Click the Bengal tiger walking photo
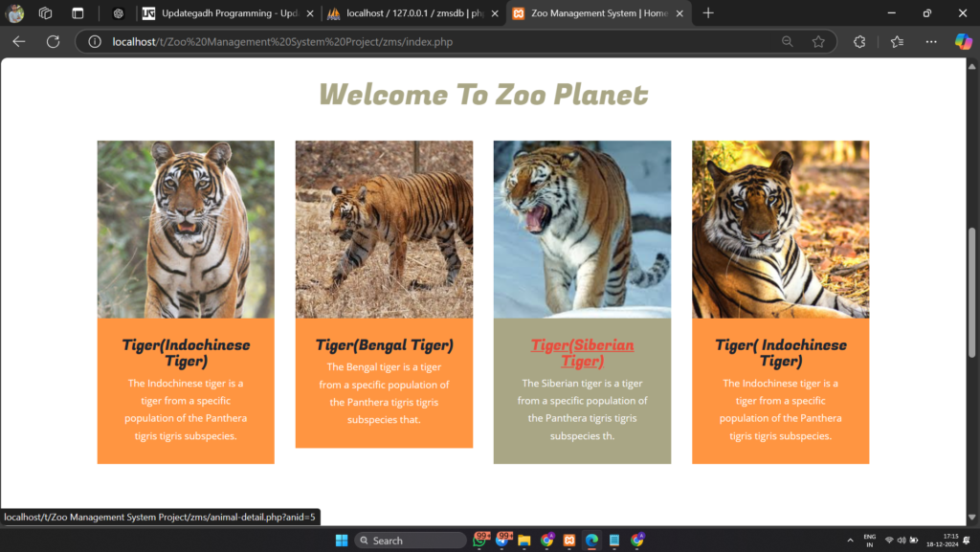Viewport: 980px width, 552px height. pos(385,230)
